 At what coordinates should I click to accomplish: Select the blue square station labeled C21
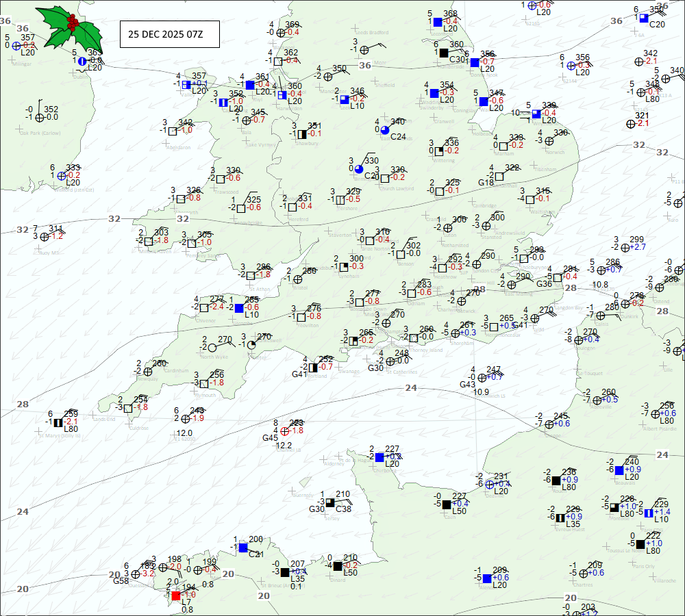[x=242, y=547]
